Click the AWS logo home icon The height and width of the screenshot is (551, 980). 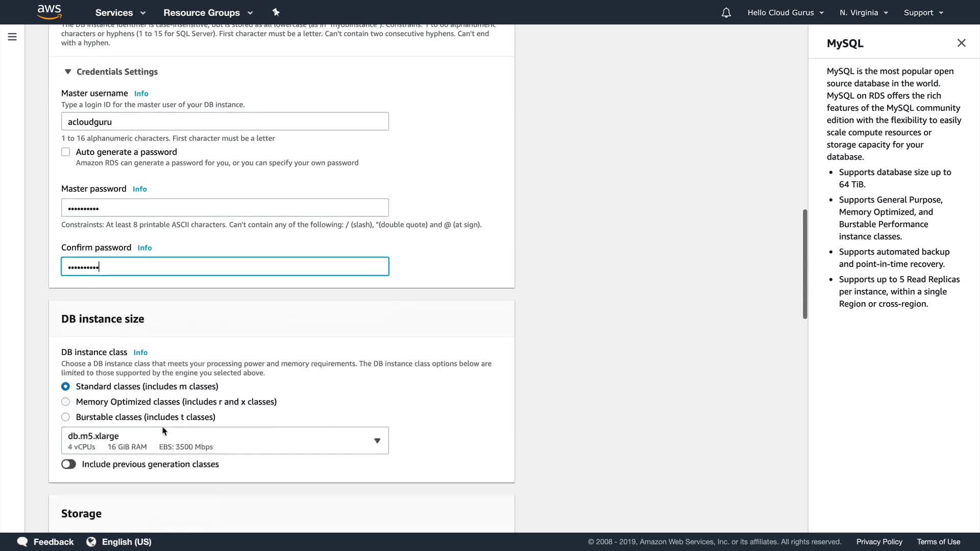pos(50,12)
